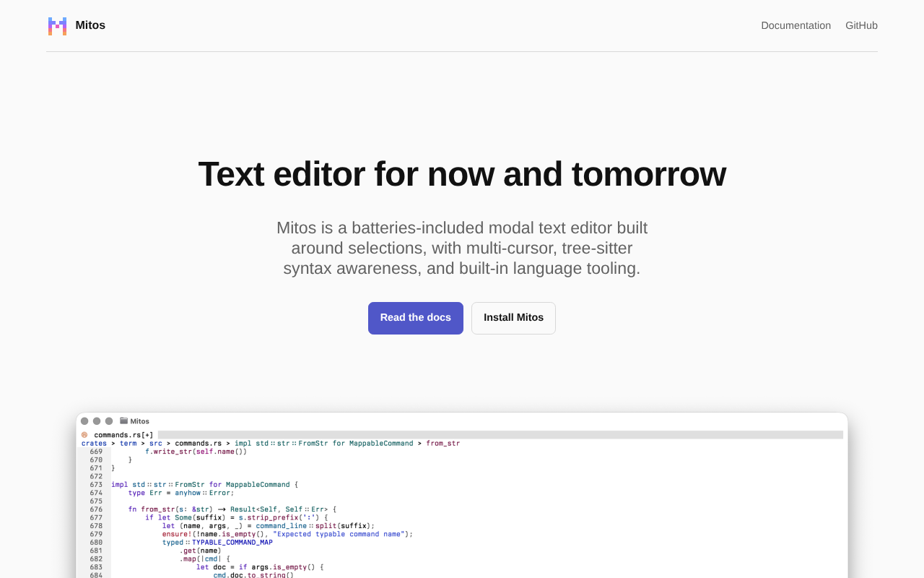This screenshot has width=924, height=578.
Task: Select the src breadcrumb segment
Action: pos(156,444)
